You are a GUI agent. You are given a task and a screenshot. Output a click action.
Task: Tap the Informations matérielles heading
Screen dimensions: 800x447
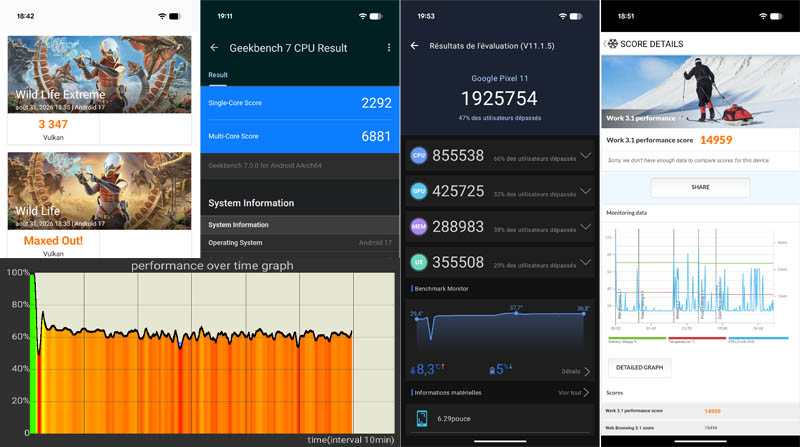[447, 392]
